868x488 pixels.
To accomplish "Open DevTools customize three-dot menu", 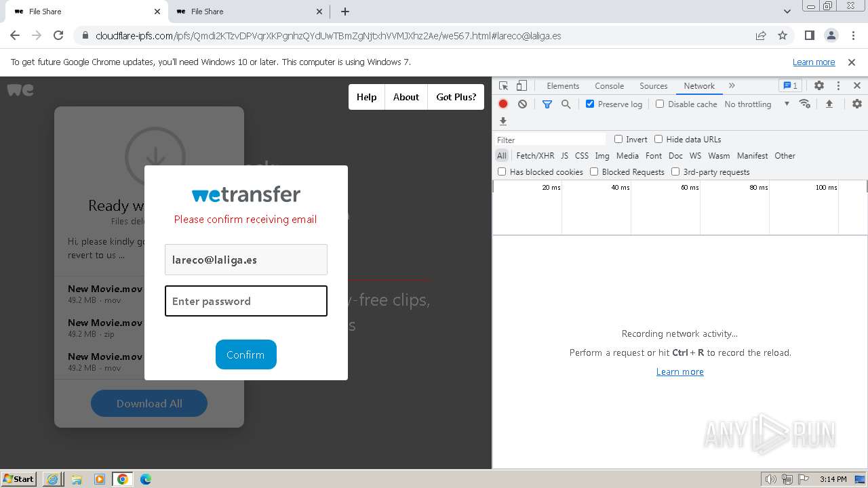I will pyautogui.click(x=838, y=86).
